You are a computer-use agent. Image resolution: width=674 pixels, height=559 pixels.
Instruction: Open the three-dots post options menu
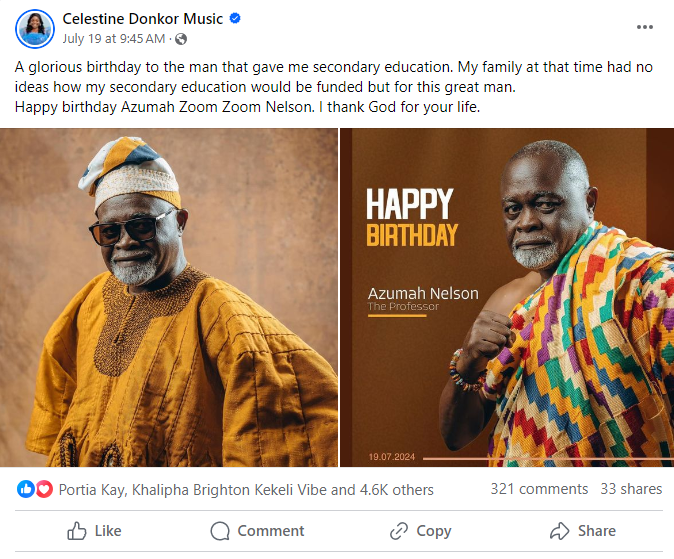coord(646,27)
